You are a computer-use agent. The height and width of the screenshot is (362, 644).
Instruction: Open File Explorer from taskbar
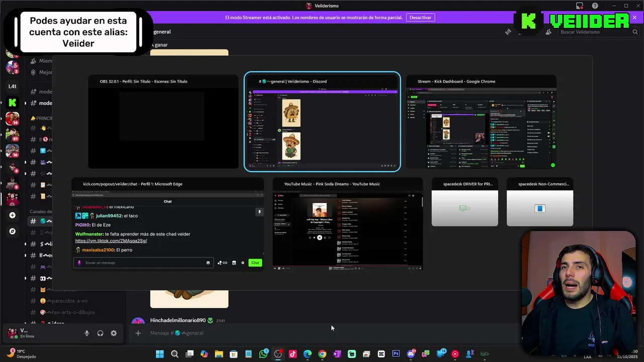coord(219,354)
